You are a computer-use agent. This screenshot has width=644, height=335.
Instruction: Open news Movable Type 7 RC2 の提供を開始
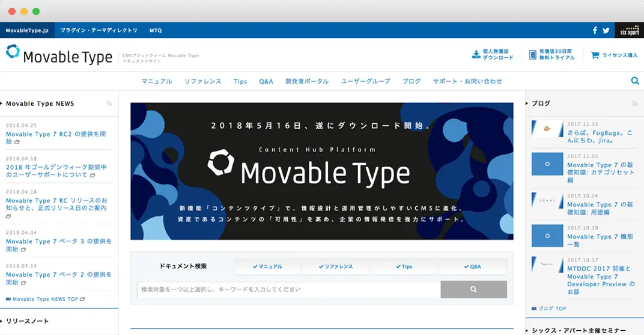tap(56, 138)
